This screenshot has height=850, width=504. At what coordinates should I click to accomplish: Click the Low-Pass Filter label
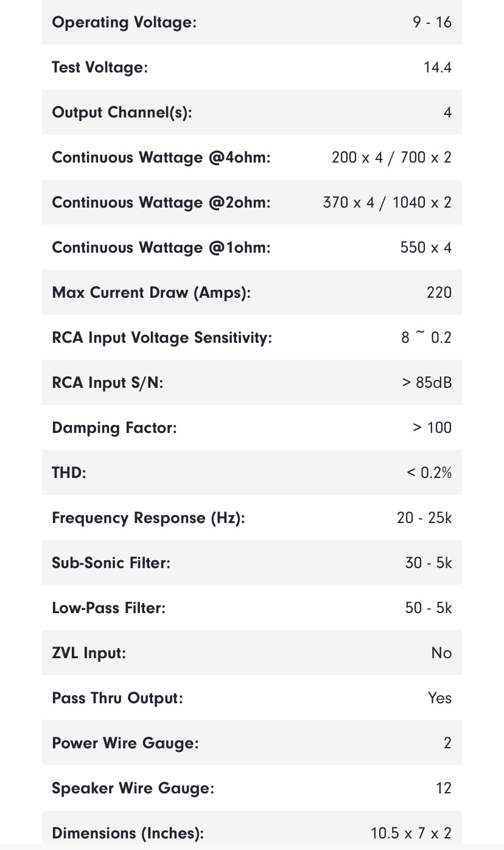click(109, 608)
